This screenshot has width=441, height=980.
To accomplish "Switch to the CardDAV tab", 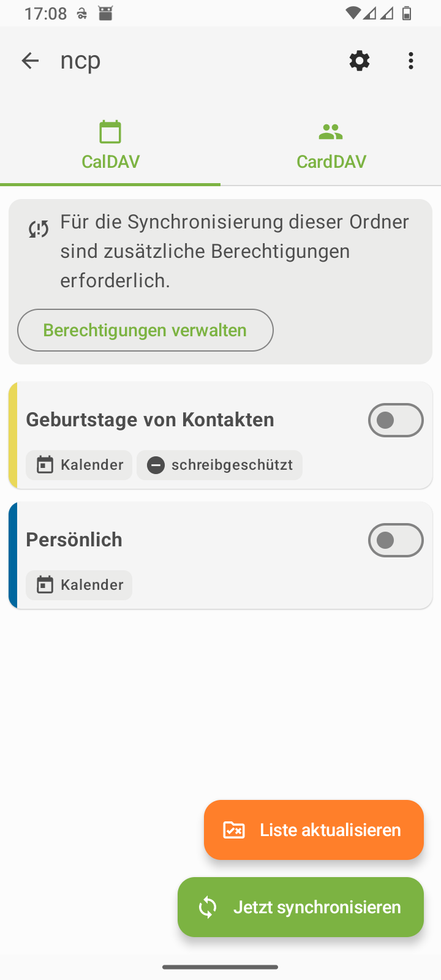I will point(331,161).
